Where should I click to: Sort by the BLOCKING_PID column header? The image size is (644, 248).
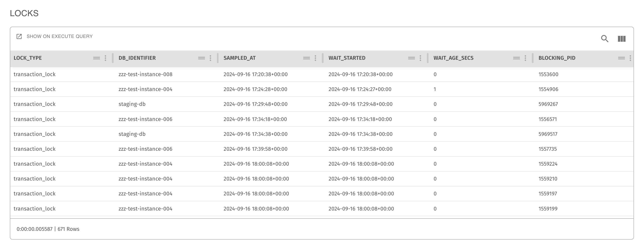point(557,58)
